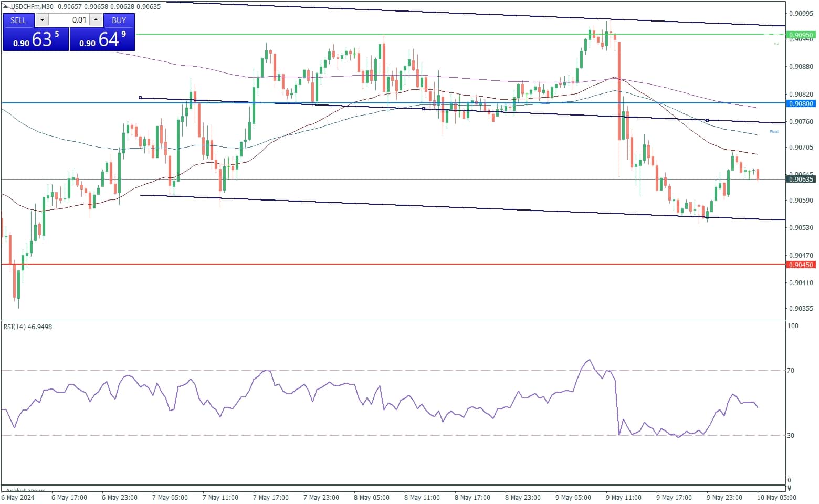Click the 6 May 2024 date label

pos(18,497)
